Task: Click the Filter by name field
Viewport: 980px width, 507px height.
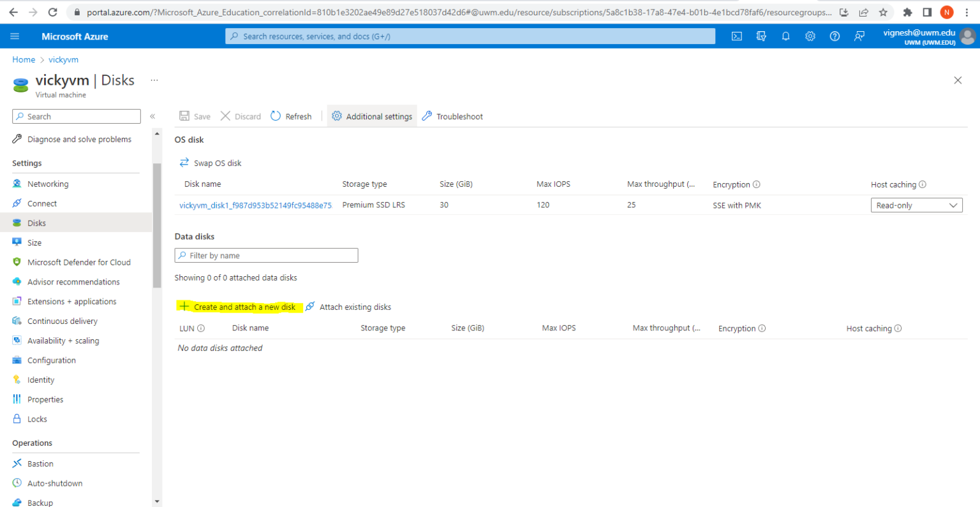Action: pyautogui.click(x=266, y=255)
